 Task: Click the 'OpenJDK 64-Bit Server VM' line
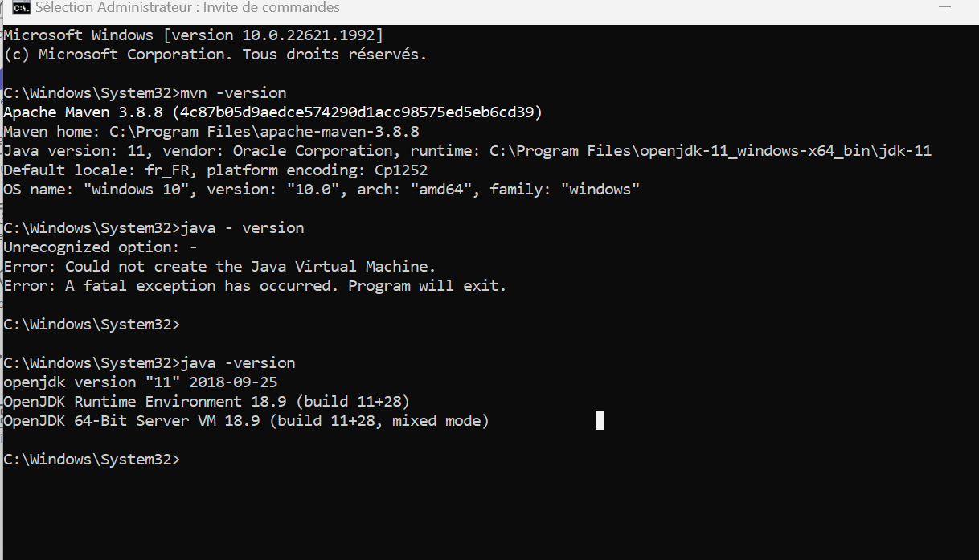coord(246,421)
